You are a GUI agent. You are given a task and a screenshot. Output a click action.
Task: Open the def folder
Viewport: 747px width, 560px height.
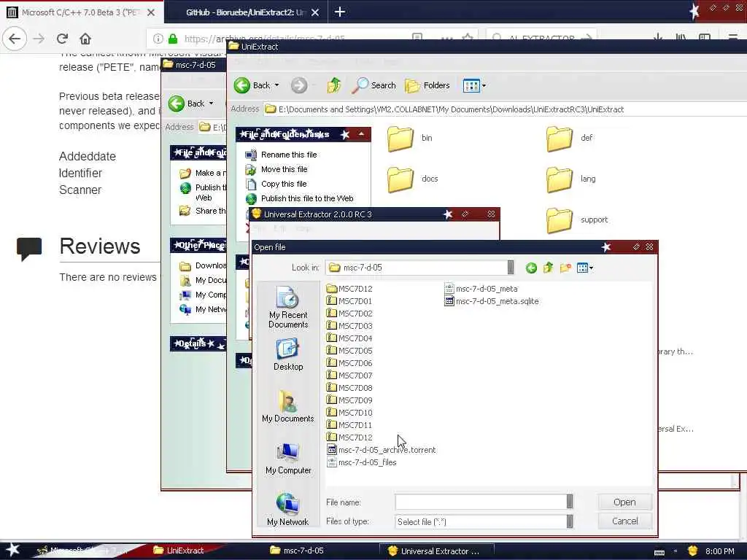(569, 138)
